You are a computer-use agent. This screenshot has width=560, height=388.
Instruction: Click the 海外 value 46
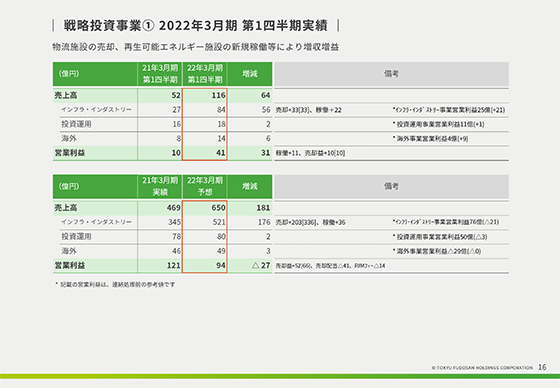tap(176, 251)
